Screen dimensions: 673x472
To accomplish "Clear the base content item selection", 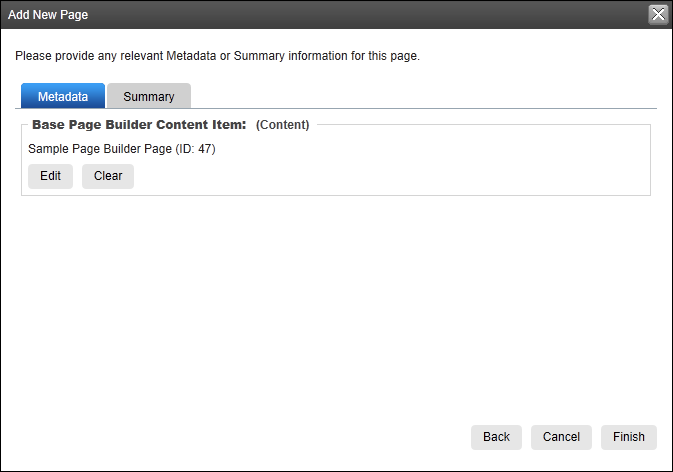I will [x=108, y=176].
